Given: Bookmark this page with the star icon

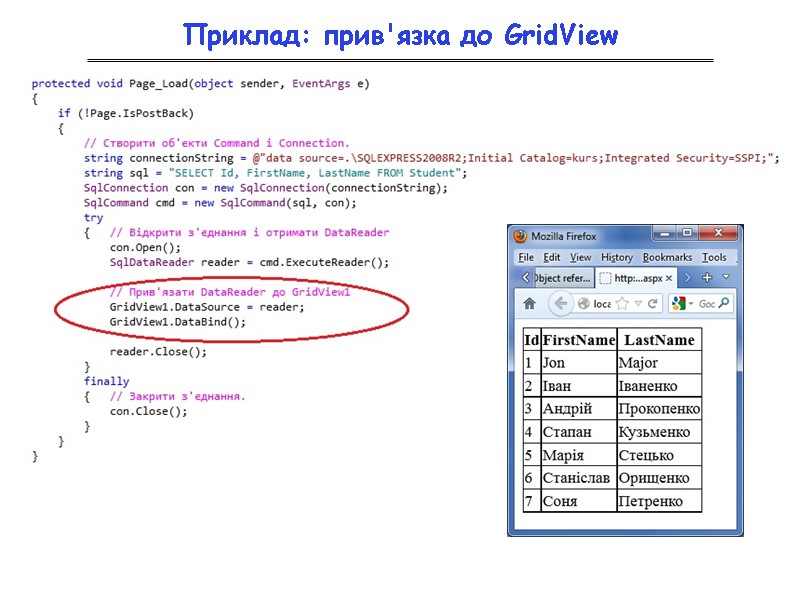Looking at the screenshot, I should (622, 304).
